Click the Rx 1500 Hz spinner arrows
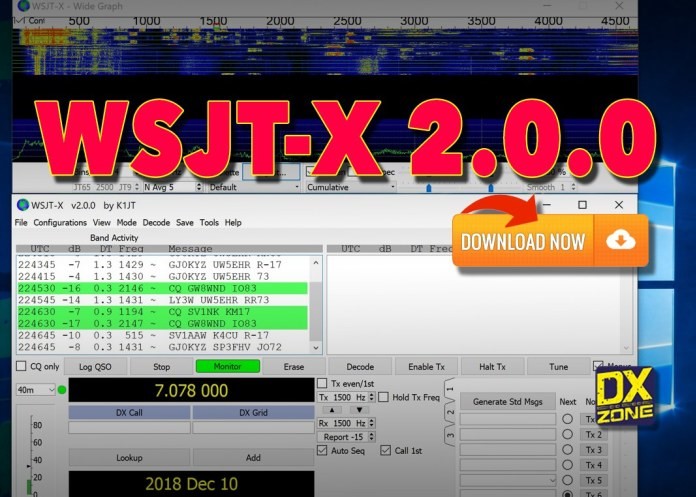 (372, 423)
